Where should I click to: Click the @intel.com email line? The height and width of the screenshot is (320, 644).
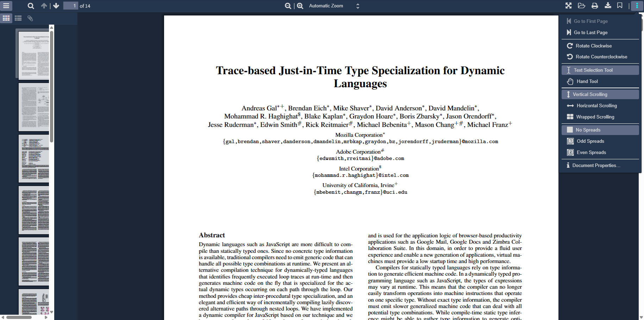360,175
